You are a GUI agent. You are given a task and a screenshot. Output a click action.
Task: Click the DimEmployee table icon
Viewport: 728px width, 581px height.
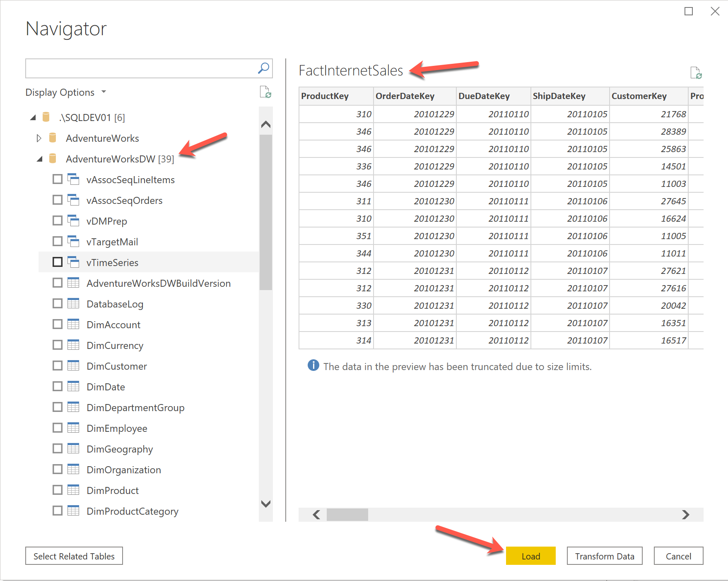tap(73, 428)
